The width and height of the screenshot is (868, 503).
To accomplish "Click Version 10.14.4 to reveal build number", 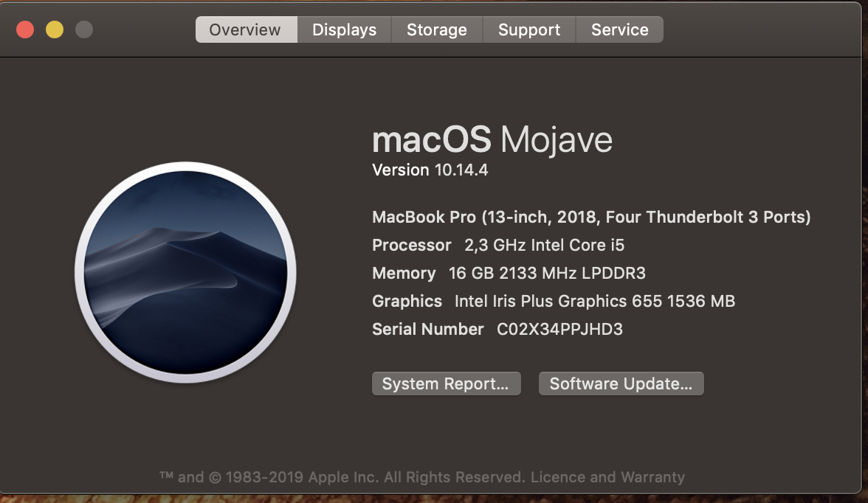I will (430, 170).
